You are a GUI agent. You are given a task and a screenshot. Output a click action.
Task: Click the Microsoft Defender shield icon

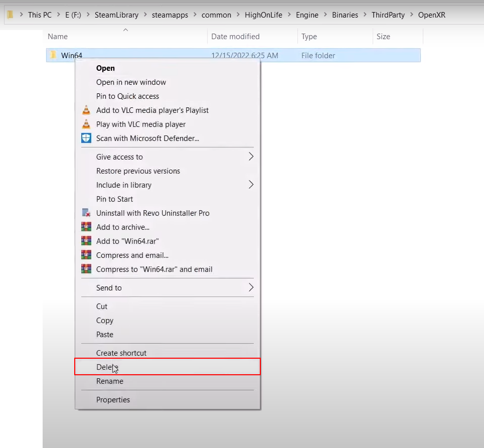86,138
